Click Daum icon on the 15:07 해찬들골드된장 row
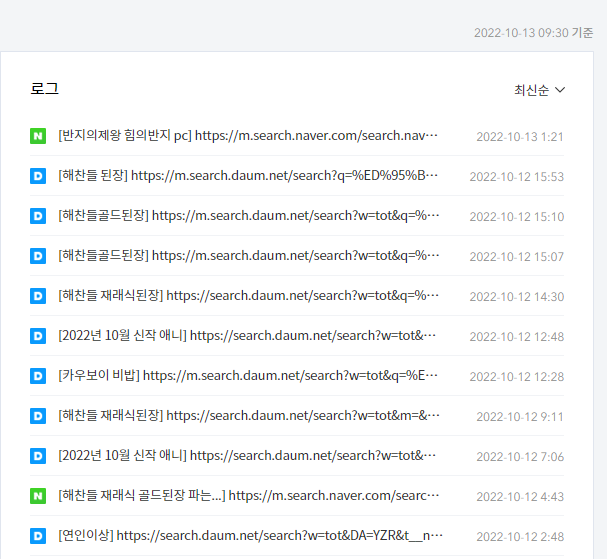 coord(38,256)
